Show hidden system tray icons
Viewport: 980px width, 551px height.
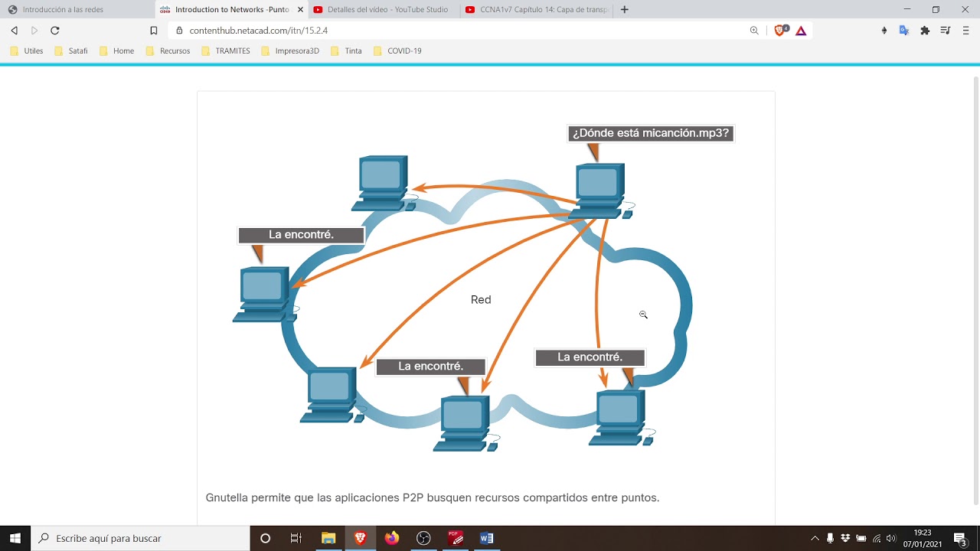click(815, 538)
